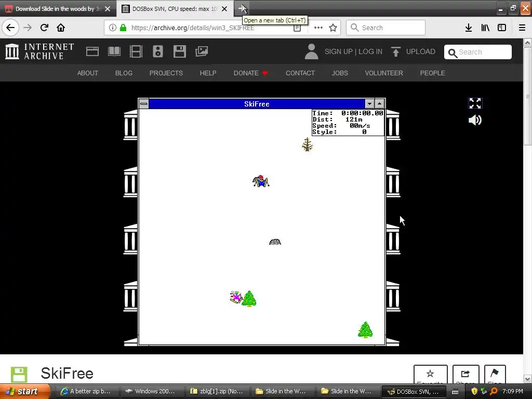Open SkiFree window control menu box
The image size is (532, 399).
(144, 104)
